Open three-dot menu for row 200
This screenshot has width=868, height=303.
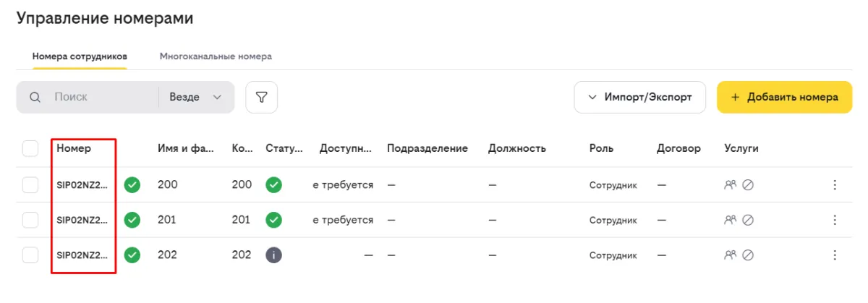pyautogui.click(x=835, y=185)
